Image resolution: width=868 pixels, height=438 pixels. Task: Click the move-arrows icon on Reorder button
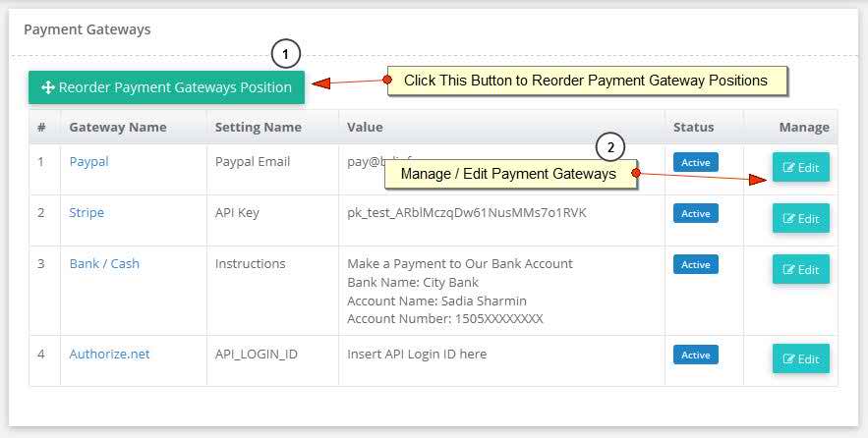pyautogui.click(x=47, y=87)
